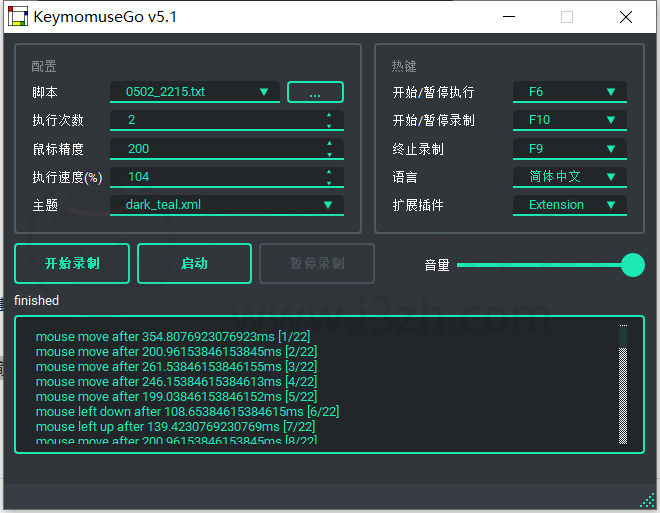Click the "finished" status text
The width and height of the screenshot is (660, 513).
click(36, 300)
